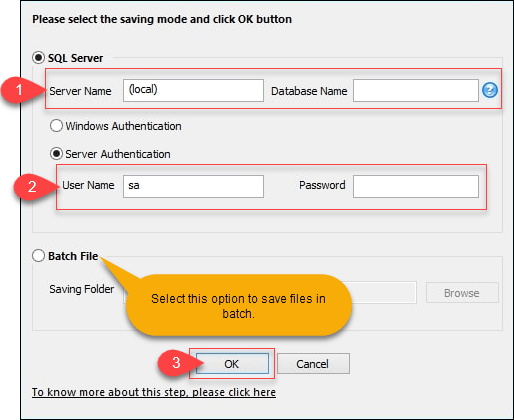Confirm with the OK button

coord(232,364)
